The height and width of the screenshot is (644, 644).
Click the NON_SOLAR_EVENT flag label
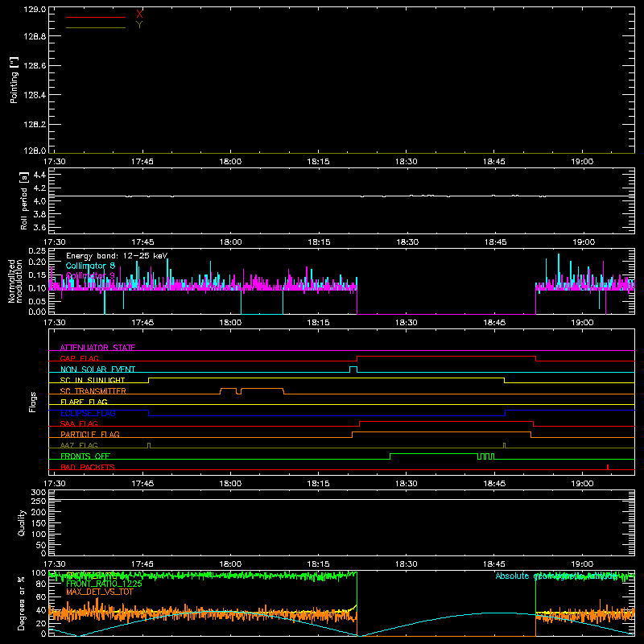tap(97, 369)
